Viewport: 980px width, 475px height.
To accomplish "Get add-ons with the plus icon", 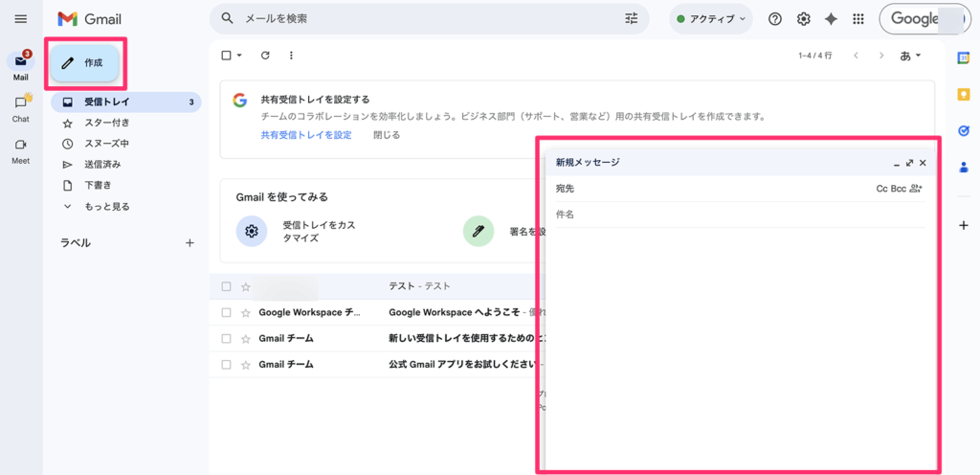I will (x=963, y=225).
